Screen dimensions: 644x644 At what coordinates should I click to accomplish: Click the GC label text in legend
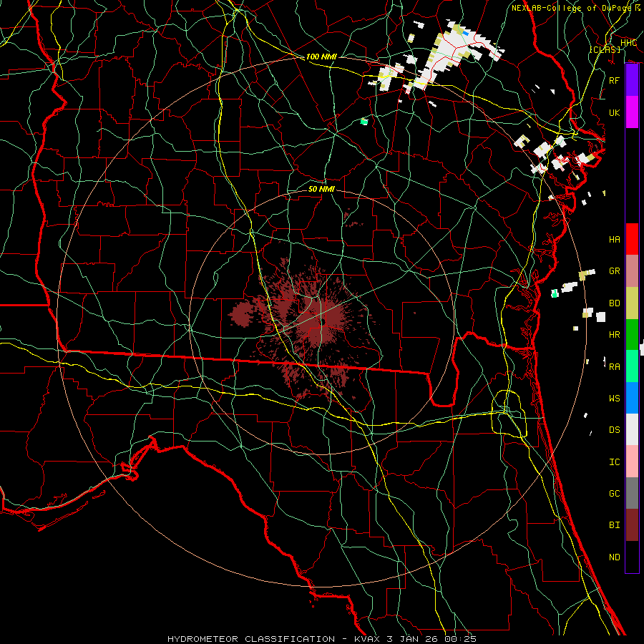point(615,493)
